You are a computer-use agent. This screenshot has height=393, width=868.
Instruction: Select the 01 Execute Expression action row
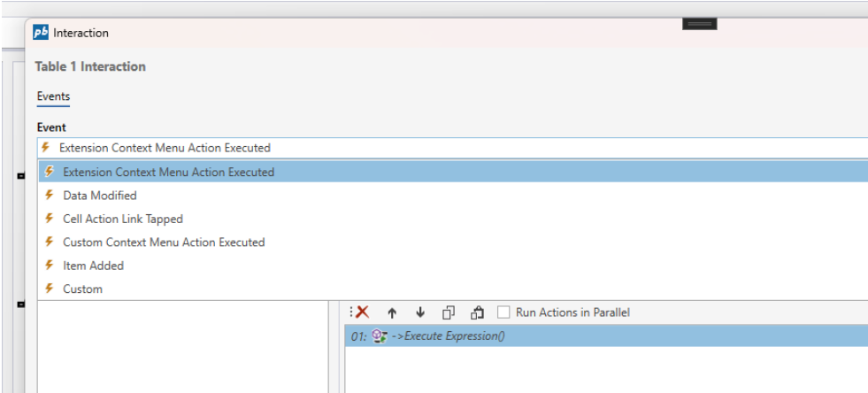(531, 336)
